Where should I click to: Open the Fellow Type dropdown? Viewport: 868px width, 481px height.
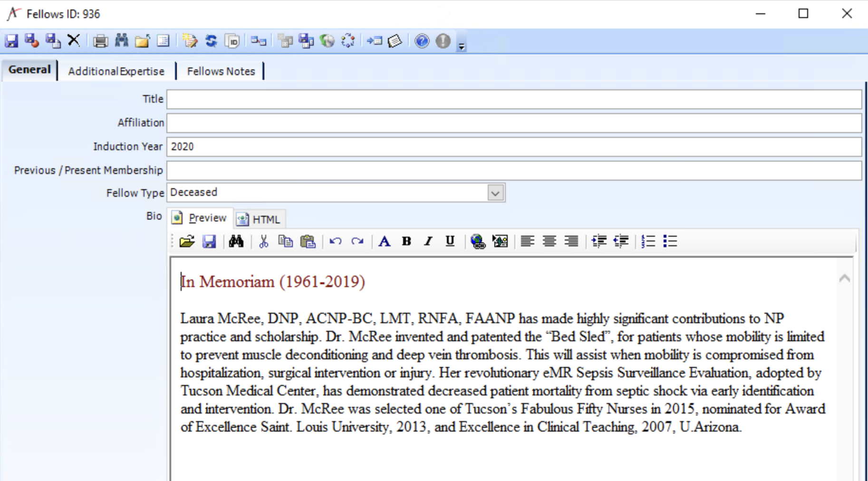tap(495, 193)
